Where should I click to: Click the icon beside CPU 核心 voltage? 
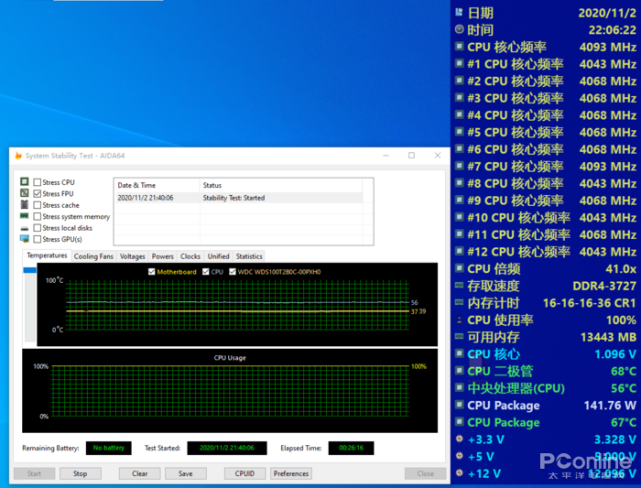pos(459,353)
